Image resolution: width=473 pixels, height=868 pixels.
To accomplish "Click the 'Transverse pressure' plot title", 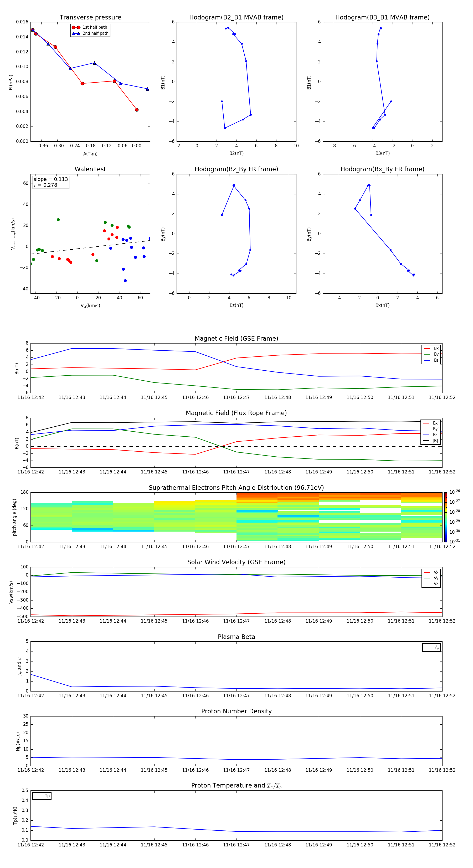I will (x=90, y=18).
